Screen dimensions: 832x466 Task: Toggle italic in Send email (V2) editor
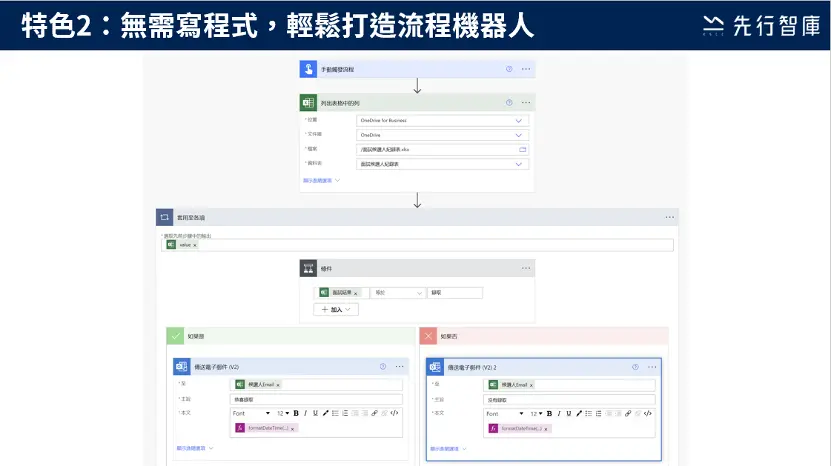point(306,413)
